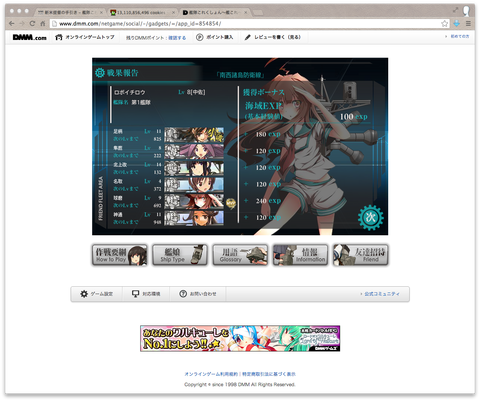480x401 pixels.
Task: Click the gear-shaped 次 (next) button
Action: 370,217
